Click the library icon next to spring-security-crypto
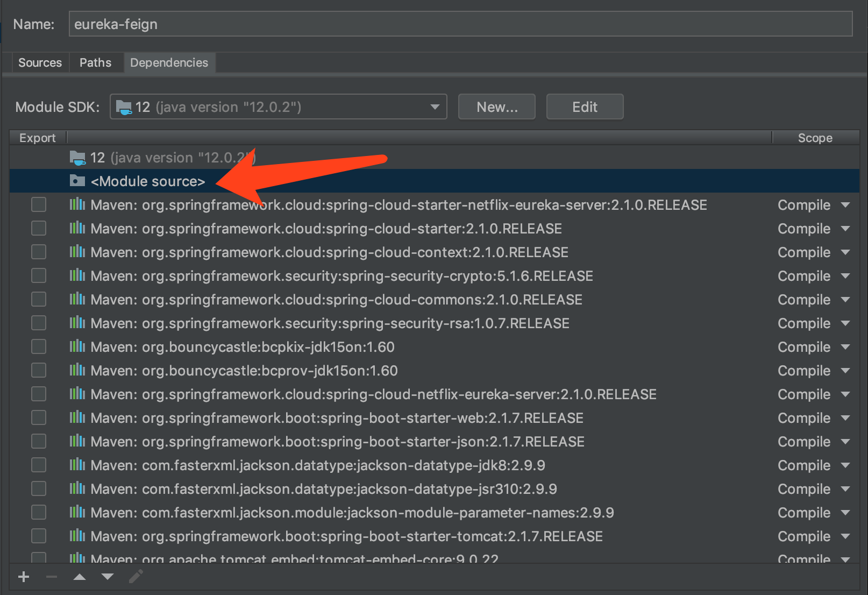 pos(77,275)
